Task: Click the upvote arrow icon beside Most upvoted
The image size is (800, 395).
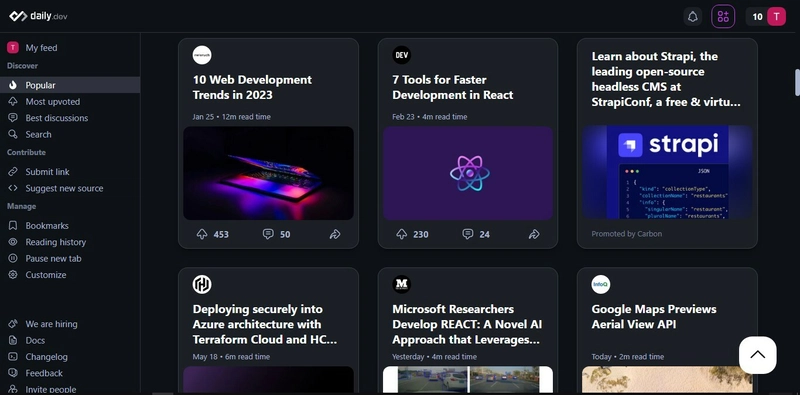Action: (x=13, y=102)
